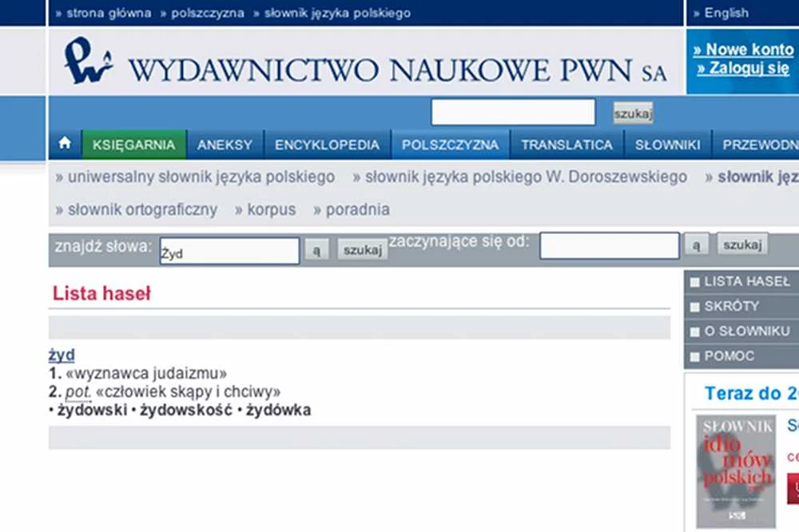This screenshot has width=799, height=532.
Task: Open the PWN logo at top
Action: click(88, 61)
